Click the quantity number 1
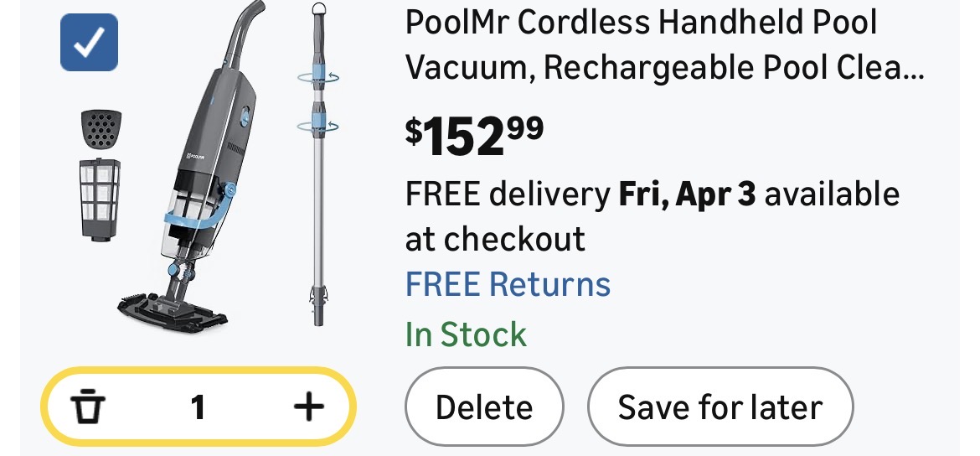 click(198, 407)
